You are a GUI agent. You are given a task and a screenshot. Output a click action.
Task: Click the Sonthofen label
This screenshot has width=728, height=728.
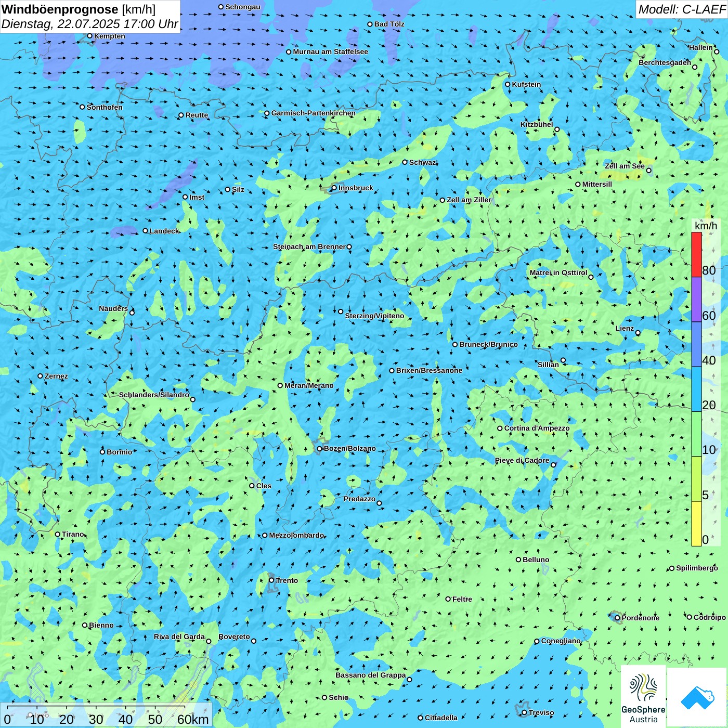pyautogui.click(x=105, y=107)
